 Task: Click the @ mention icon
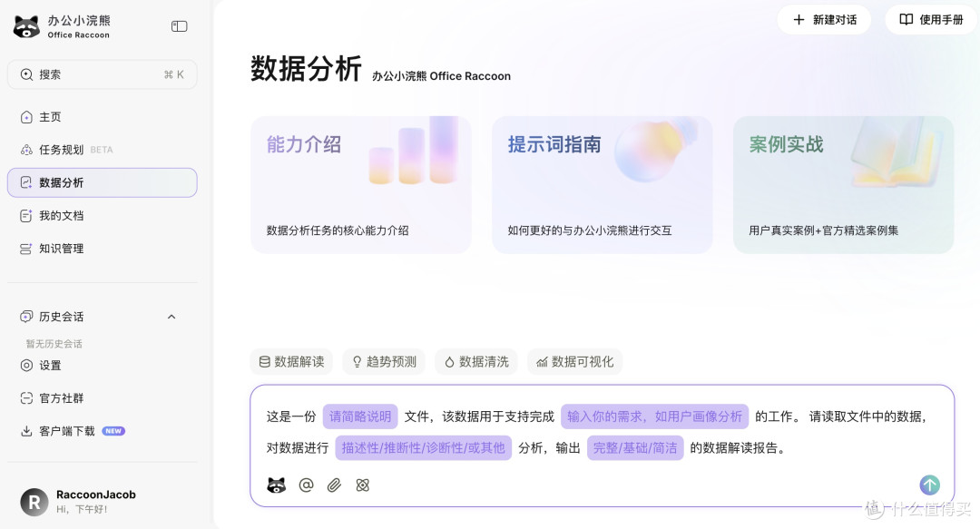[x=307, y=485]
